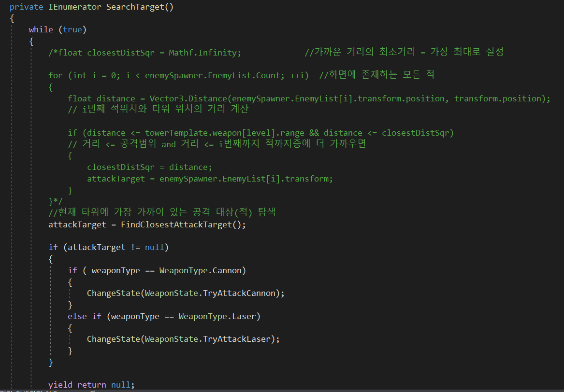This screenshot has height=392, width=564.
Task: Click the while keyword
Action: (41, 29)
